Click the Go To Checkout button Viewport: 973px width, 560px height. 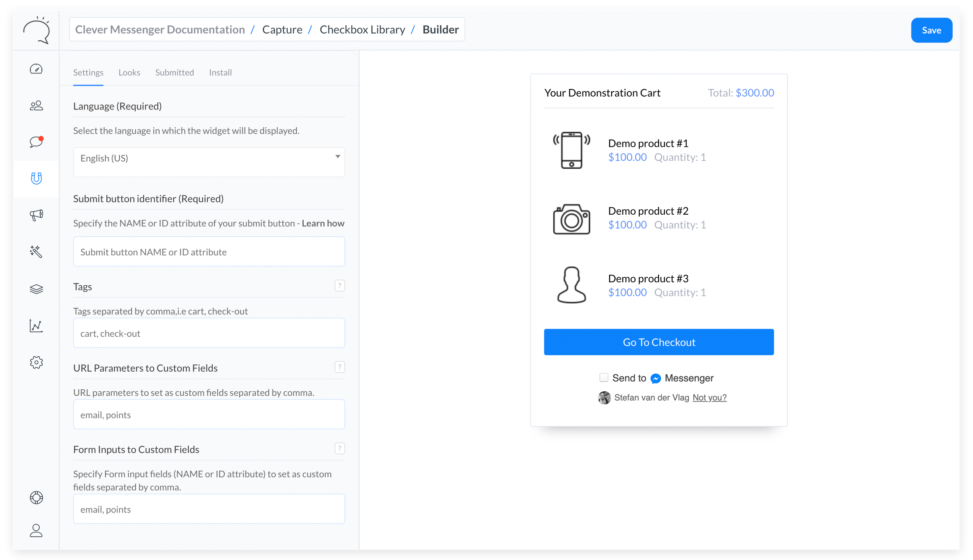658,342
